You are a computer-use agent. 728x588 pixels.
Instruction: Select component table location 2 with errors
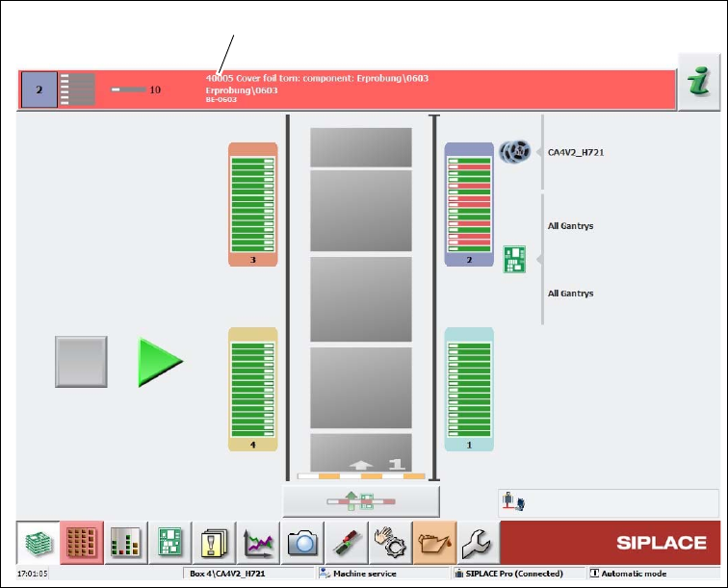[x=469, y=205]
